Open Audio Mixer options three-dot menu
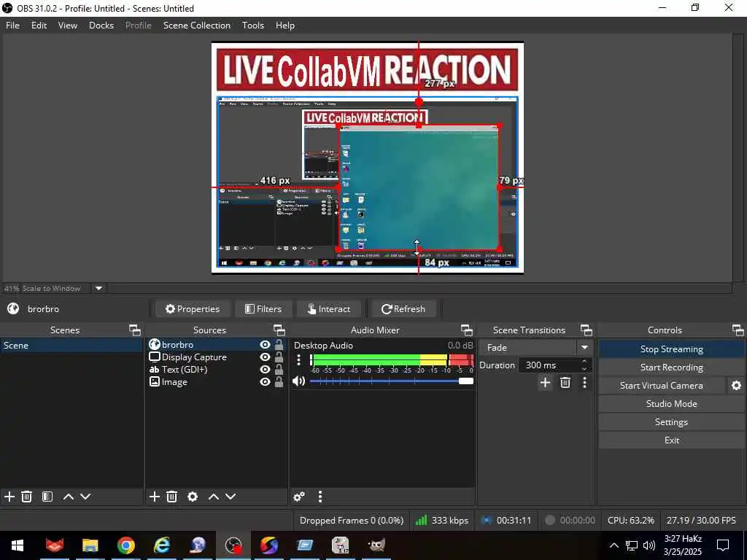 click(320, 497)
